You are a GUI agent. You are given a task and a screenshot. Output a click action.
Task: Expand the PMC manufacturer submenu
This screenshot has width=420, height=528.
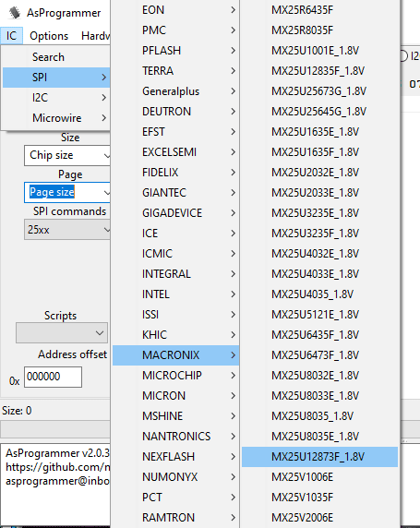[x=175, y=30]
